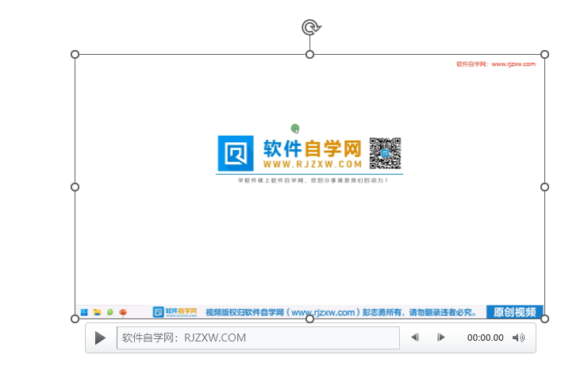The image size is (588, 382).
Task: Click the QR code beside the logo
Action: [386, 153]
